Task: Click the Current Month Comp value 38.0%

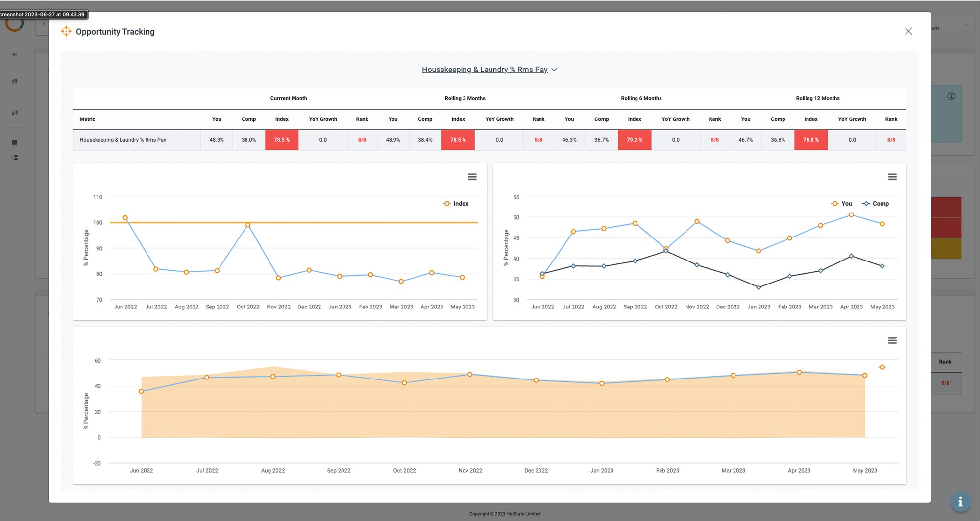Action: (249, 140)
